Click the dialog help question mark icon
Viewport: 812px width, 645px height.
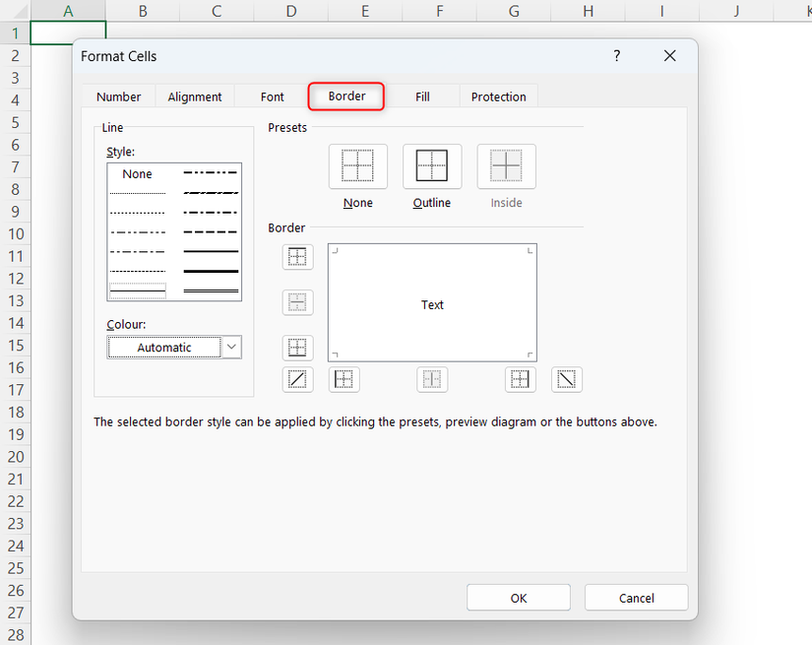(616, 56)
